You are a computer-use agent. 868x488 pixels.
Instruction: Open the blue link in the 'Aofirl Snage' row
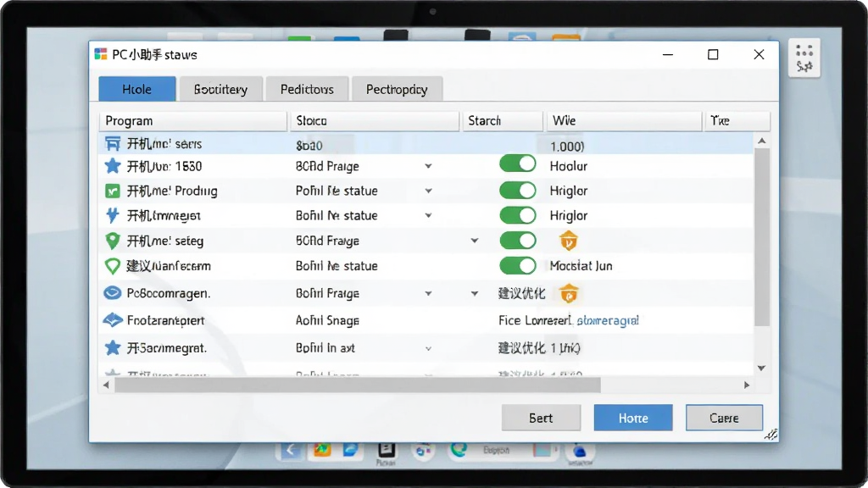click(x=608, y=320)
